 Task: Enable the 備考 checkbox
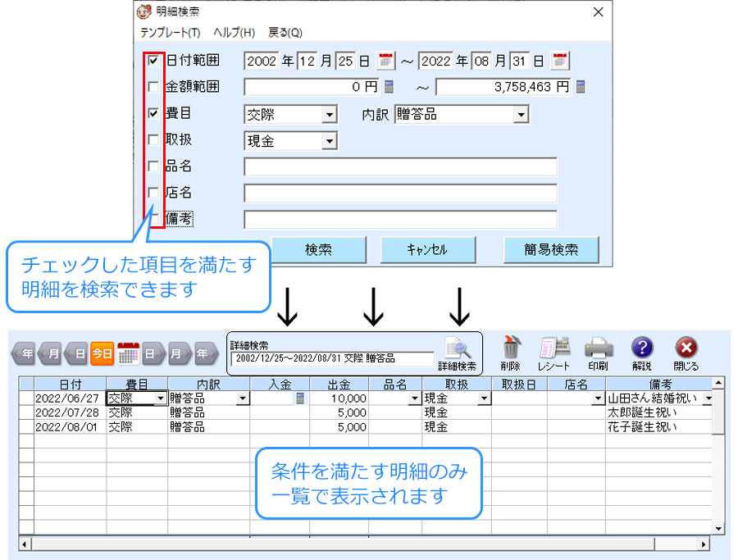[x=153, y=218]
